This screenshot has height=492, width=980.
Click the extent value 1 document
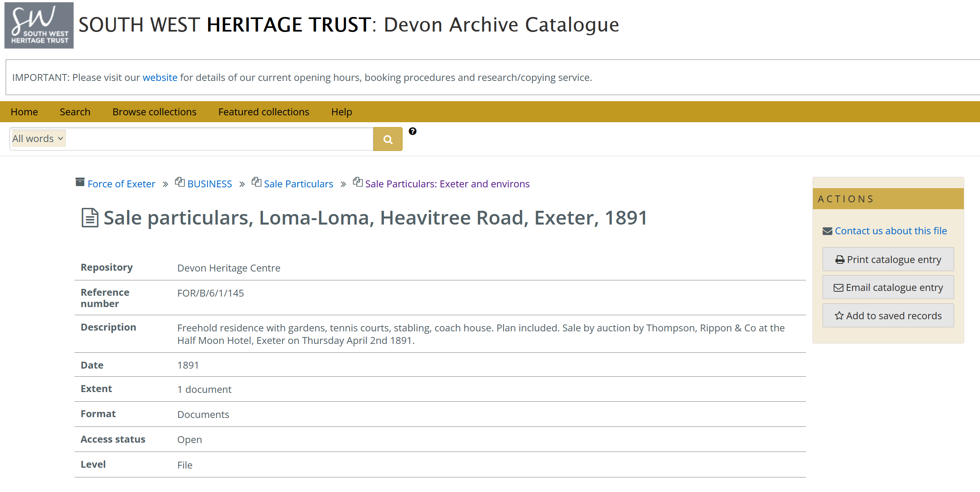click(x=204, y=389)
